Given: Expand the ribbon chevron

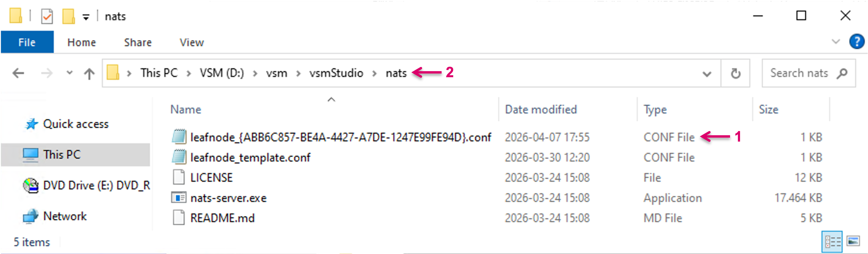Looking at the screenshot, I should (836, 42).
